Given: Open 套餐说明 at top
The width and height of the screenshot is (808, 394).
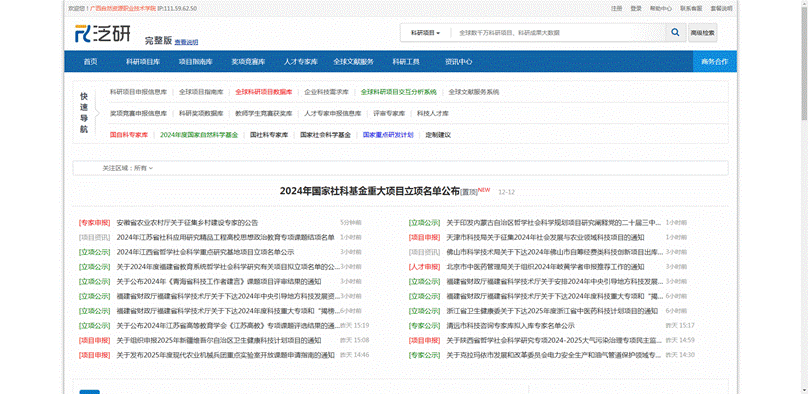Looking at the screenshot, I should click(721, 8).
